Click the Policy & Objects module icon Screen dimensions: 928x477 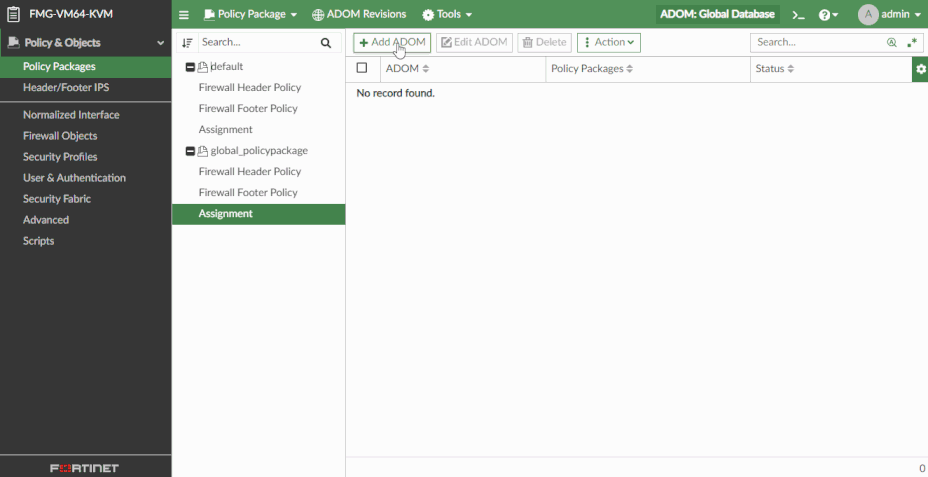point(12,43)
